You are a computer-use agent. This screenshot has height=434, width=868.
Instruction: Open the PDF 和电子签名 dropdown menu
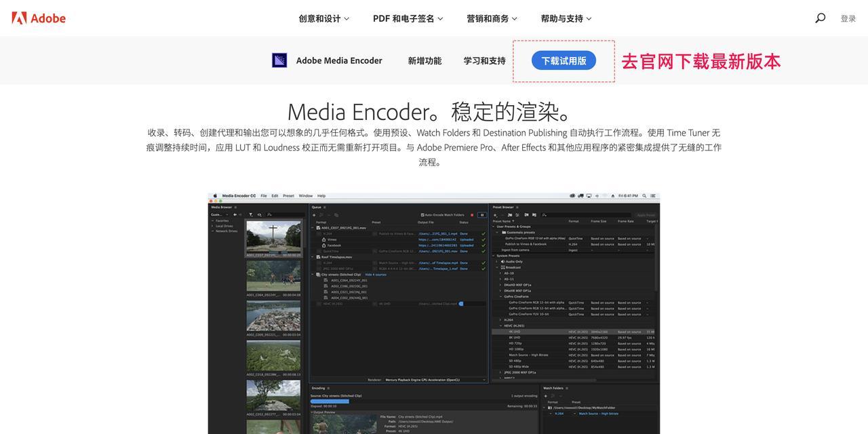(x=408, y=18)
